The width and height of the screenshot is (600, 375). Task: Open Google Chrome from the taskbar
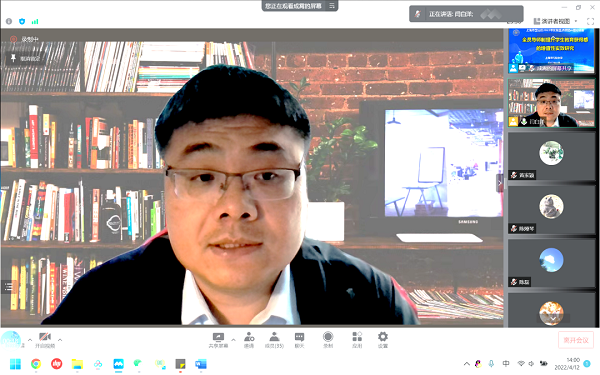pyautogui.click(x=36, y=364)
